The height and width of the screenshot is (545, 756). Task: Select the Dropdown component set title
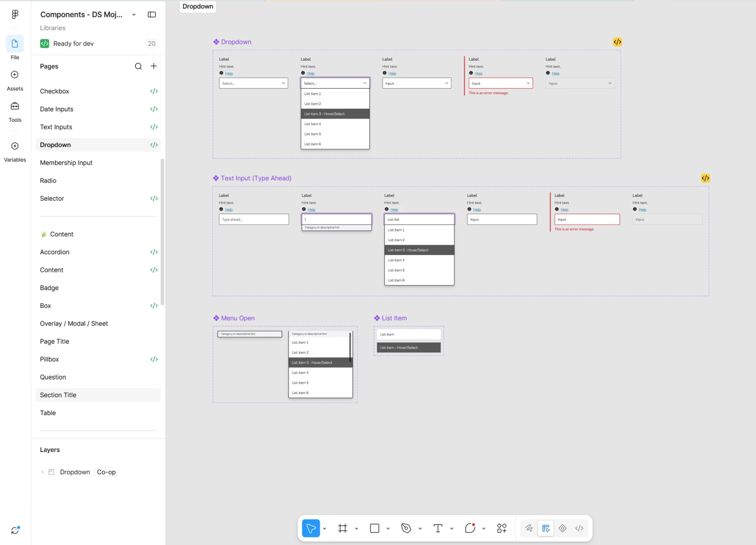[x=232, y=42]
